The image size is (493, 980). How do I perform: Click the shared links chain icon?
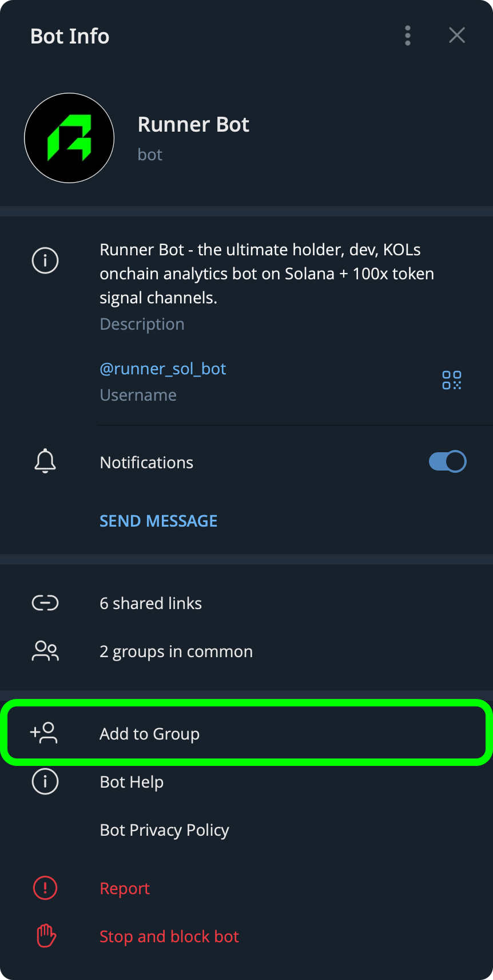click(45, 603)
